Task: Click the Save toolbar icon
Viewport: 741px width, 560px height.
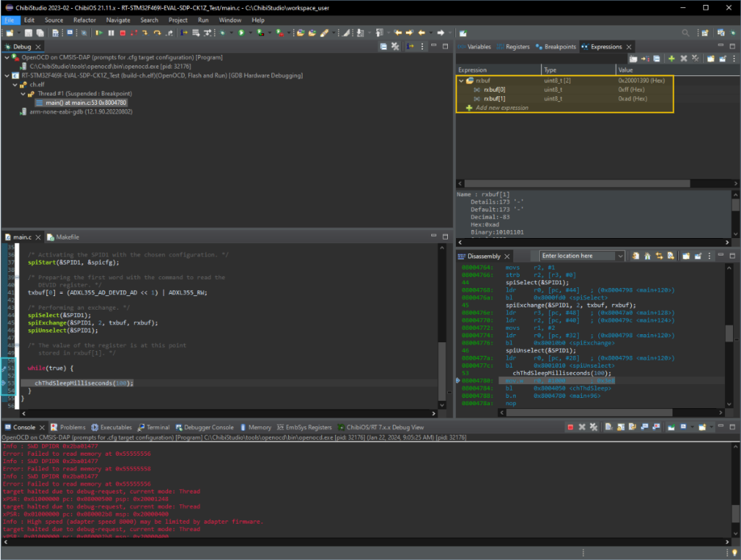Action: 28,33
